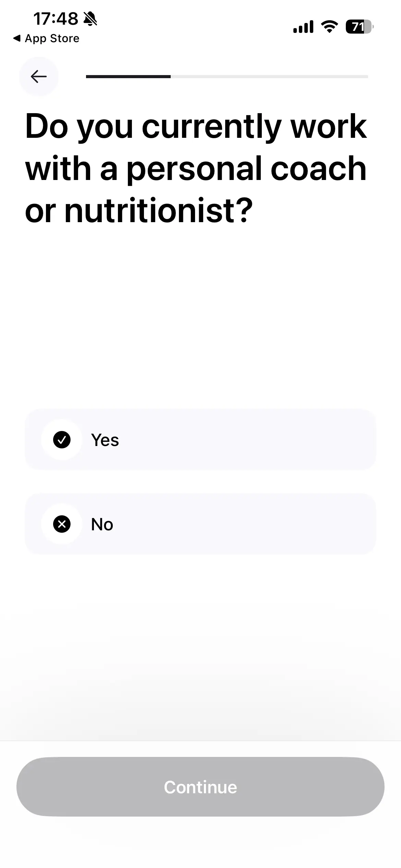Viewport: 401px width, 868px height.
Task: Click the word "nutritionist?" in the heading
Action: 158,210
